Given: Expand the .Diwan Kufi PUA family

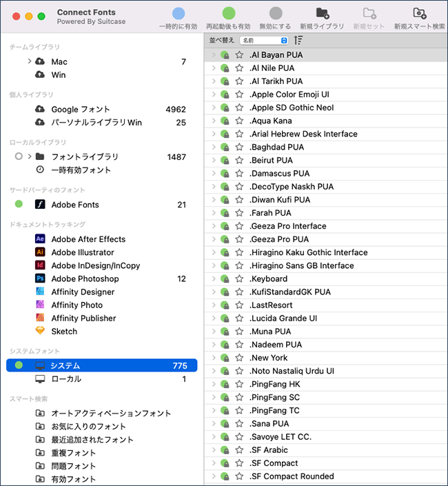Looking at the screenshot, I should coord(214,200).
